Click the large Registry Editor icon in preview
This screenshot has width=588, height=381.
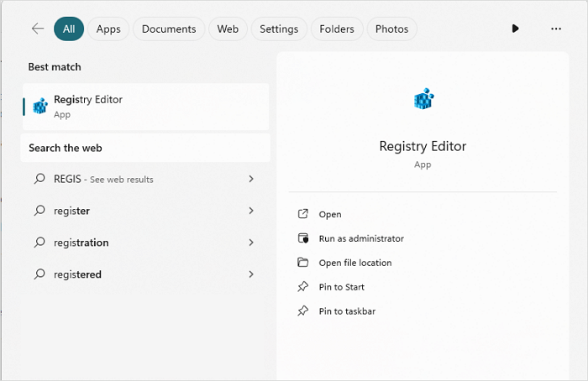(423, 101)
